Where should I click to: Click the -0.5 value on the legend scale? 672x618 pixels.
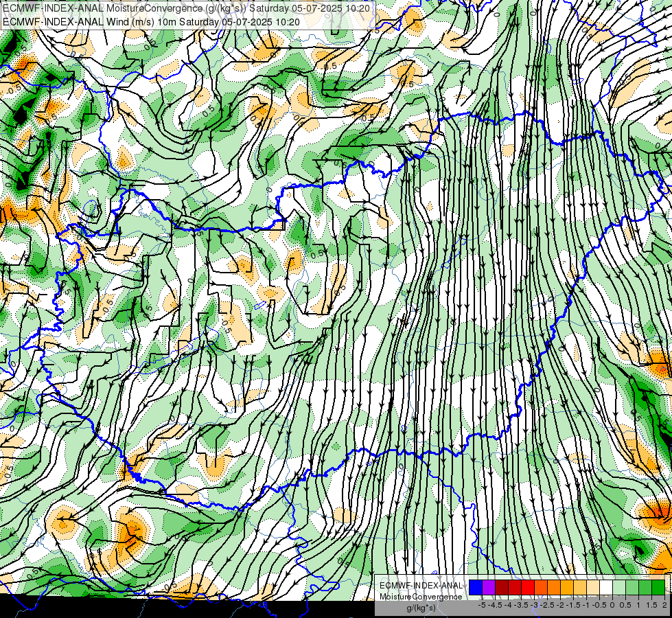click(x=599, y=605)
